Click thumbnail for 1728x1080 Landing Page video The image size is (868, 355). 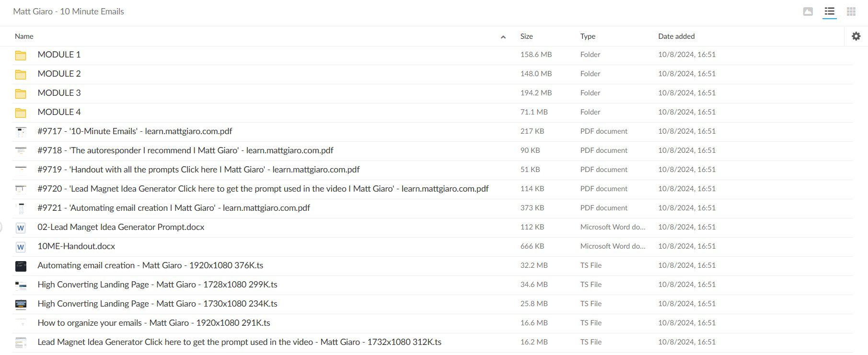(21, 285)
